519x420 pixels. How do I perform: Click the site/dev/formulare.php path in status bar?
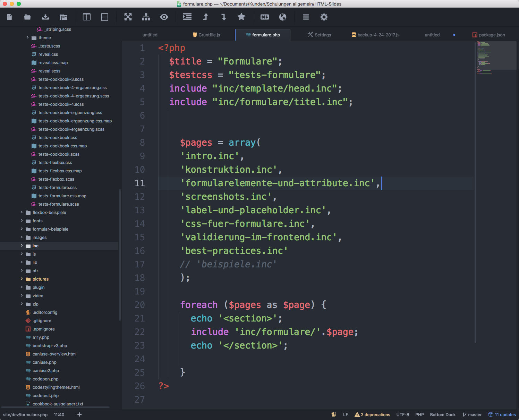(25, 414)
